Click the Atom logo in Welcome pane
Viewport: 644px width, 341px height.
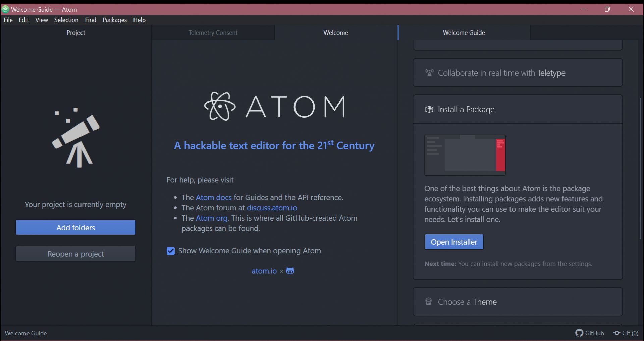pyautogui.click(x=275, y=106)
